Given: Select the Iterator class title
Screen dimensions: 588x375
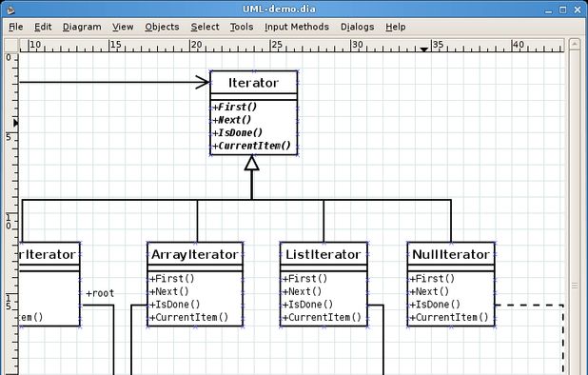Looking at the screenshot, I should coord(253,83).
